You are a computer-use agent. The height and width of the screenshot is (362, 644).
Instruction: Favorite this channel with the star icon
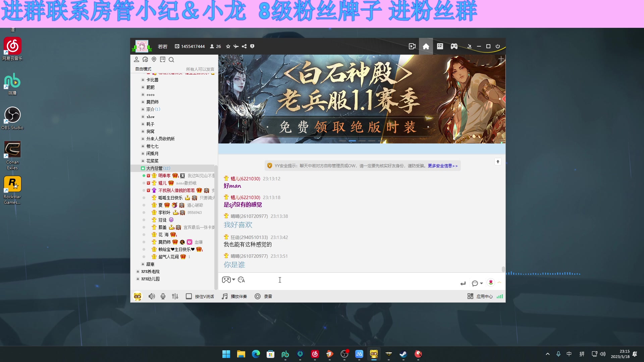[x=228, y=46]
